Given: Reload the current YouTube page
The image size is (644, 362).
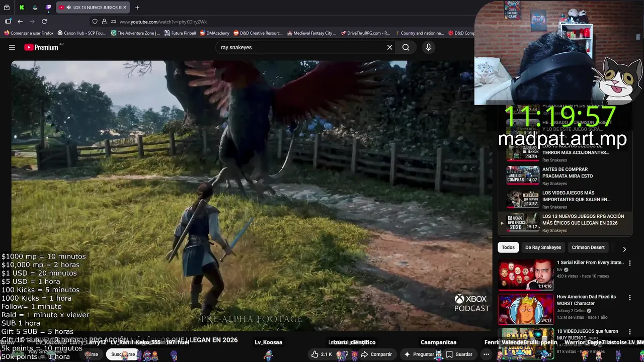Looking at the screenshot, I should 44,22.
